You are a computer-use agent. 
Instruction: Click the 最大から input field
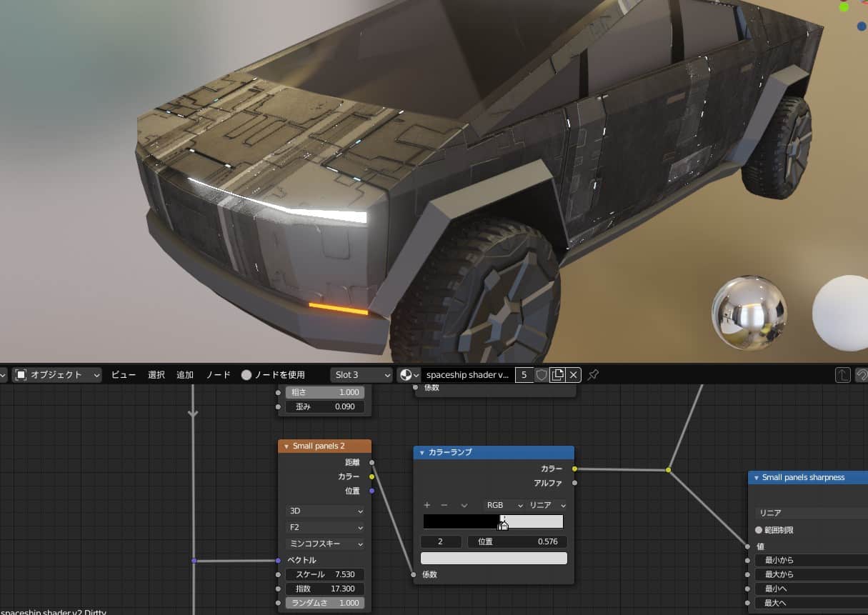pyautogui.click(x=812, y=574)
